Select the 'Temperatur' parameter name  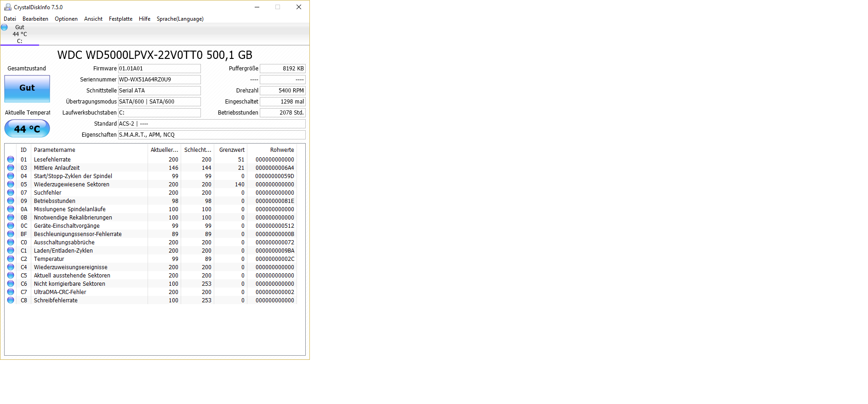pos(49,259)
